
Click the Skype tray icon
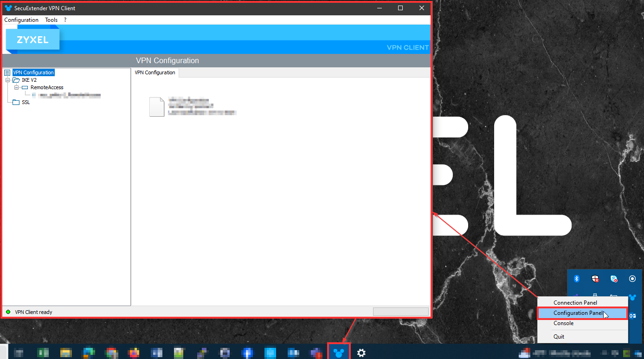click(614, 279)
